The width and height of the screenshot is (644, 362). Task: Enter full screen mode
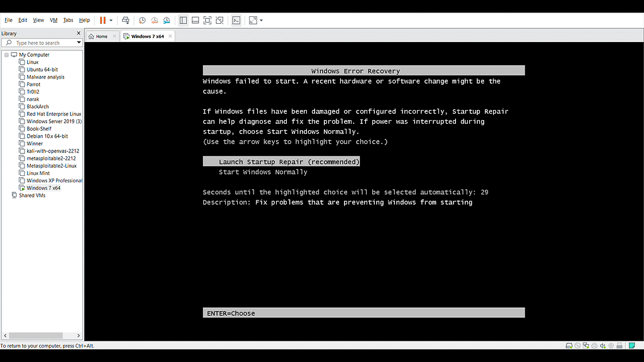click(x=208, y=20)
